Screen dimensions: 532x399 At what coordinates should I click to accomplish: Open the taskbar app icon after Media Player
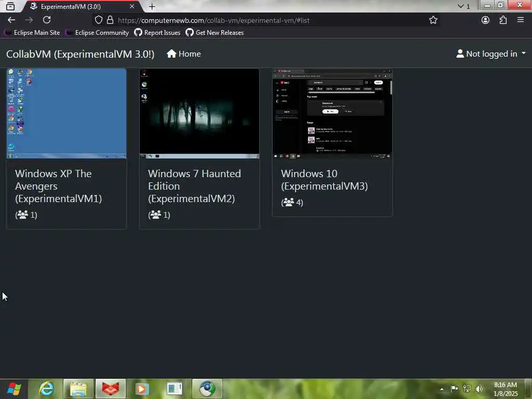(x=175, y=389)
